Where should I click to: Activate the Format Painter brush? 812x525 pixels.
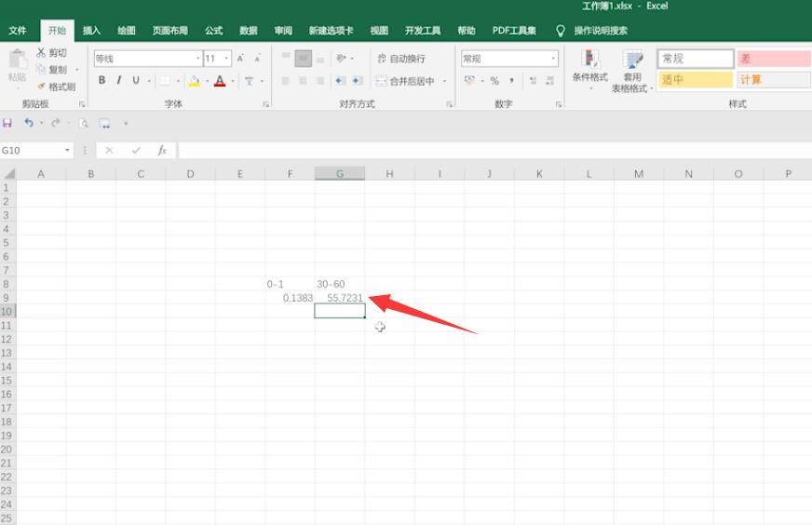(56, 87)
